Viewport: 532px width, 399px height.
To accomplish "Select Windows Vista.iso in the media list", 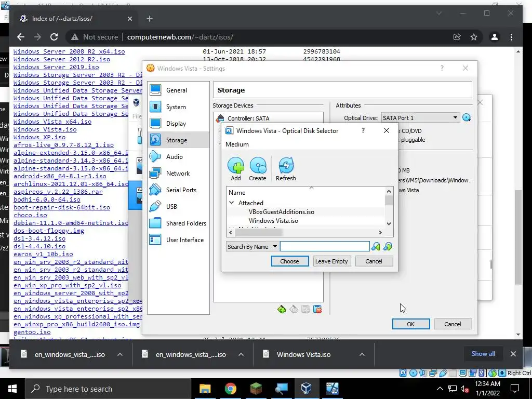I will 273,220.
